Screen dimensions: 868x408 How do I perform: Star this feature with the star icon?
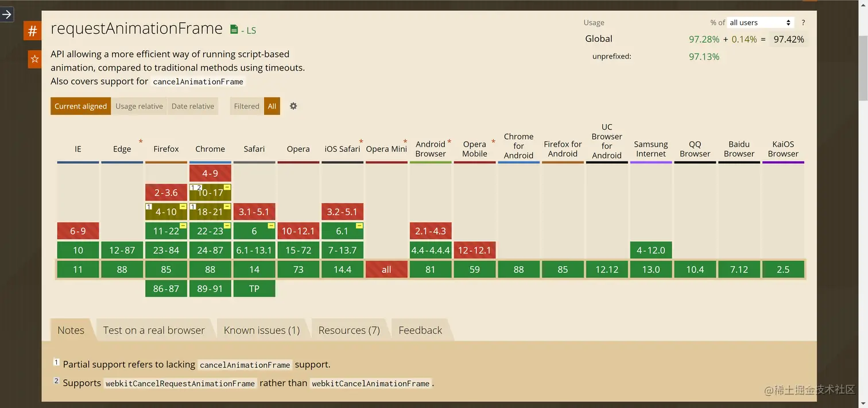coord(34,59)
